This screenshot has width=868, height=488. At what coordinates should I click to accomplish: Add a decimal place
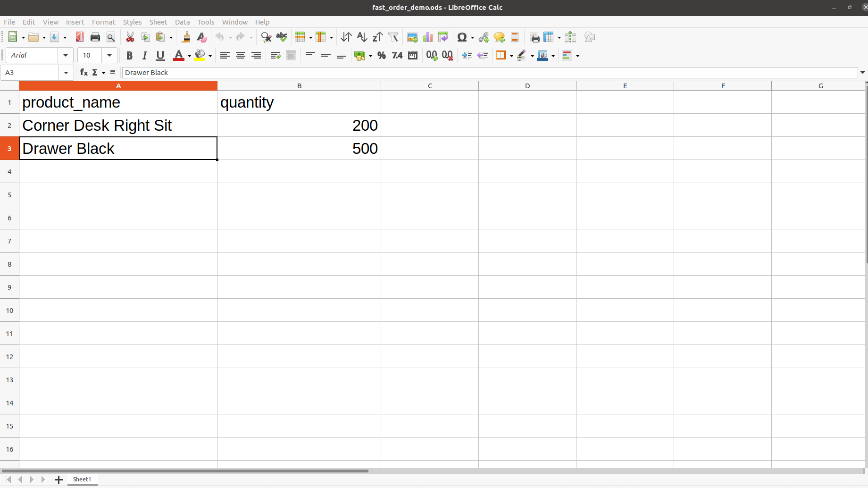432,56
